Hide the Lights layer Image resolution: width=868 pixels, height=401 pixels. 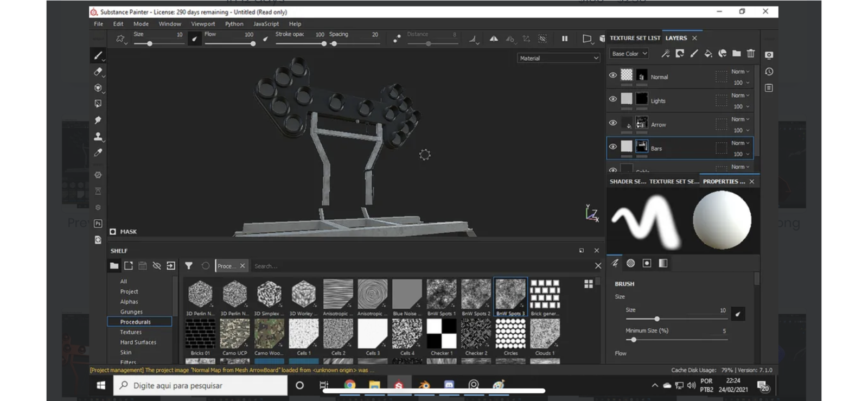point(612,99)
